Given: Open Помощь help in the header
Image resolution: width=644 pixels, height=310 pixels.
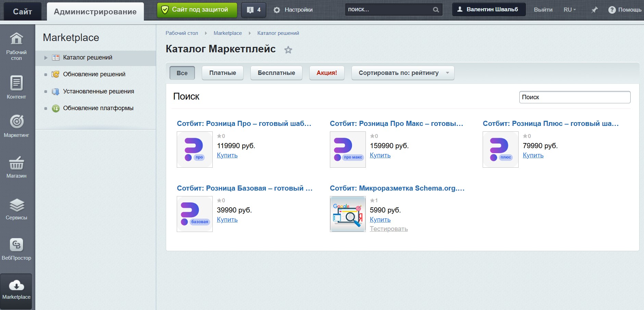Looking at the screenshot, I should pyautogui.click(x=625, y=10).
